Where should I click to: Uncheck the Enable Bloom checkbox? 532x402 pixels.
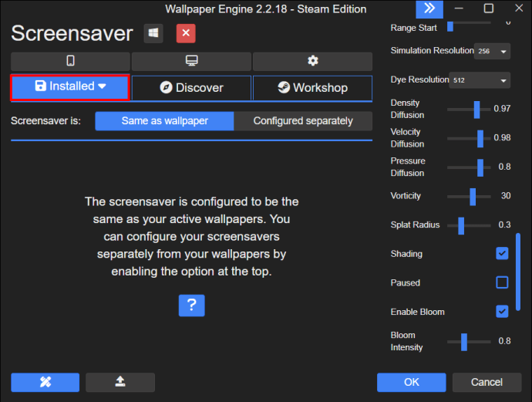[x=502, y=312]
